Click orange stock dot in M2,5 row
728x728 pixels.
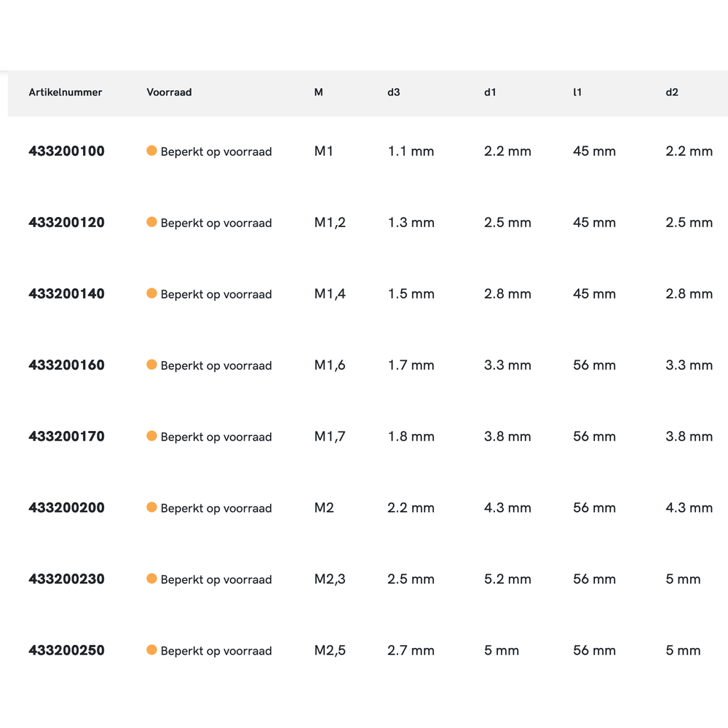click(x=151, y=650)
